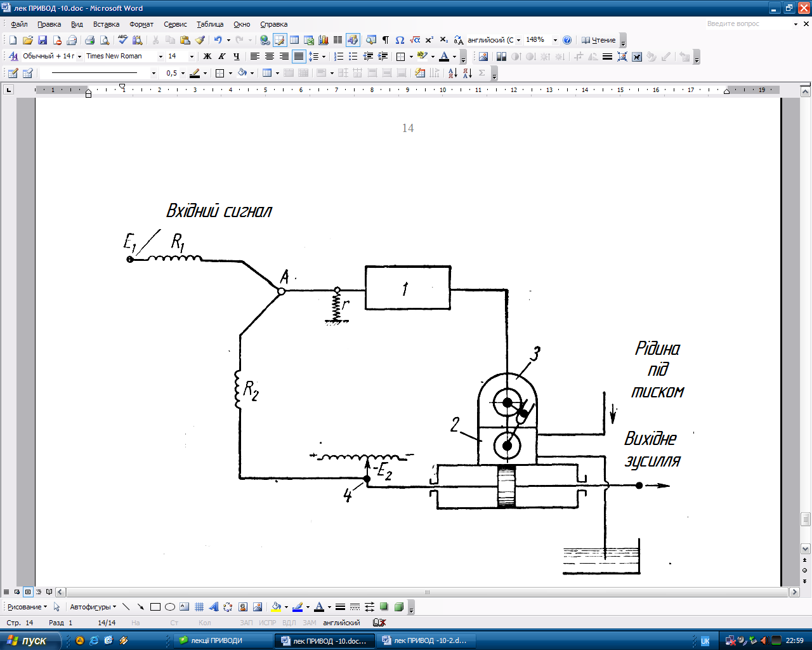Viewport: 812px width, 650px height.
Task: Undo the last action
Action: [218, 40]
